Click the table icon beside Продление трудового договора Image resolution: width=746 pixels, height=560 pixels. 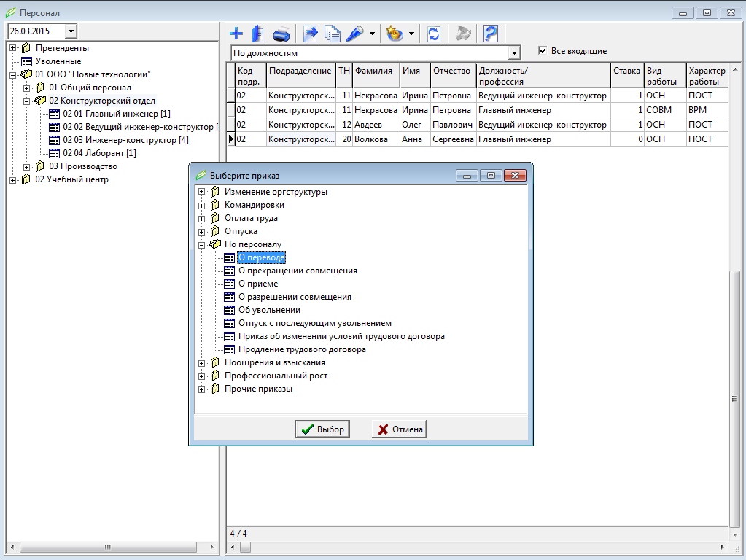tap(229, 350)
